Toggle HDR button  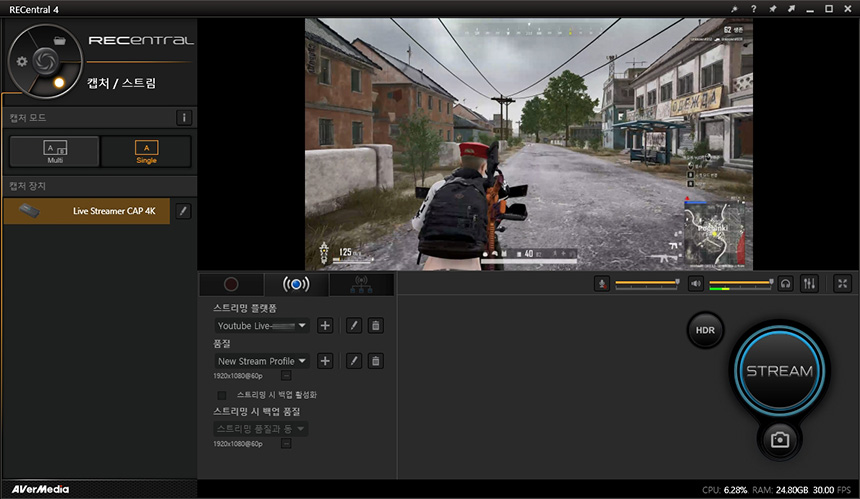[705, 330]
